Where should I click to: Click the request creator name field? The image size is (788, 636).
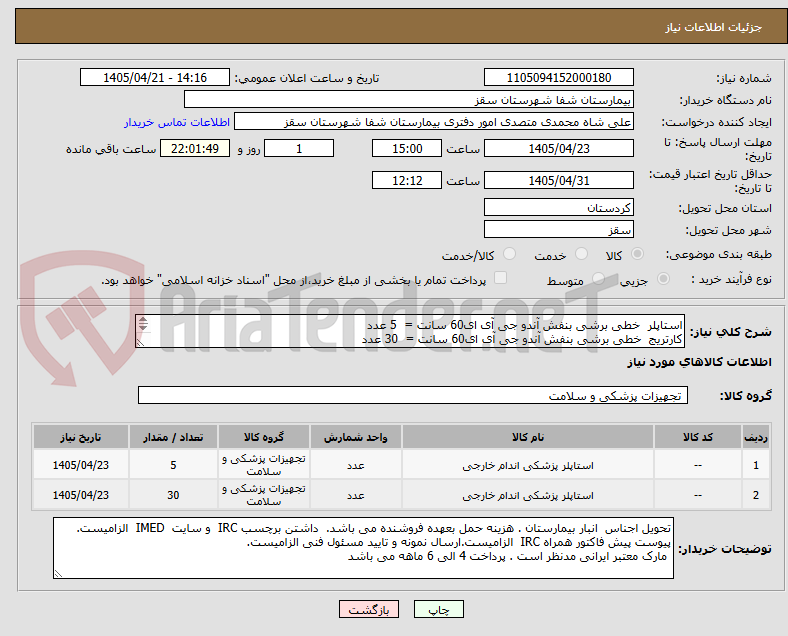[434, 122]
